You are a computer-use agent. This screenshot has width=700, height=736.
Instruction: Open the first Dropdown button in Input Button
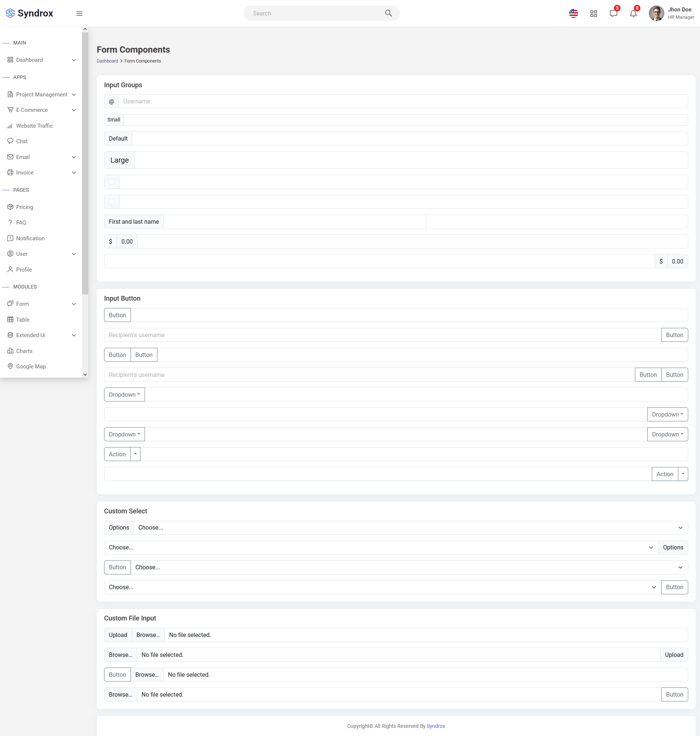pyautogui.click(x=124, y=394)
